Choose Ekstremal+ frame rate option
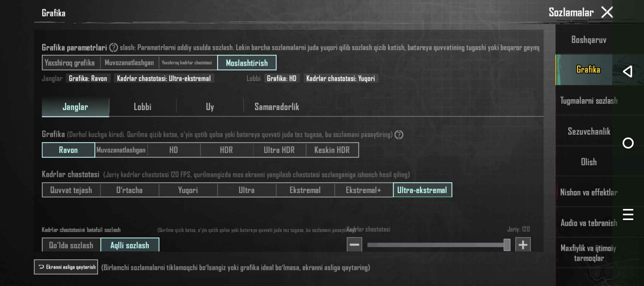 [x=363, y=190]
